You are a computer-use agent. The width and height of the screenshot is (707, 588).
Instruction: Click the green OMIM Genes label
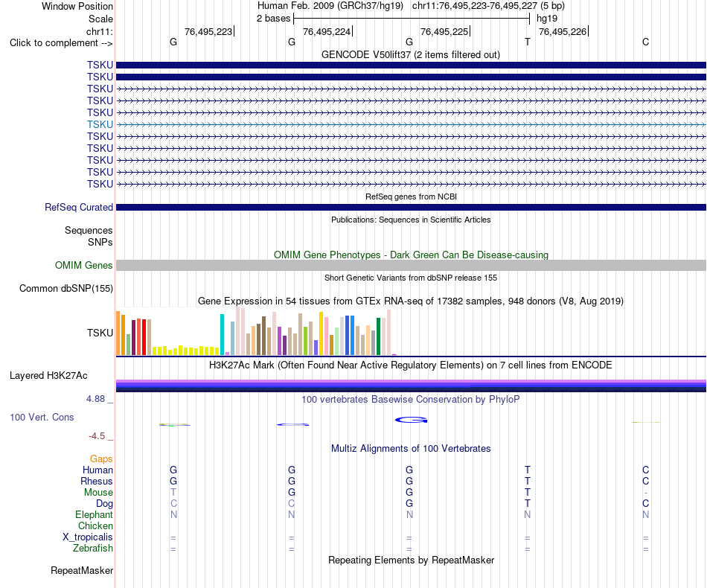pos(84,265)
